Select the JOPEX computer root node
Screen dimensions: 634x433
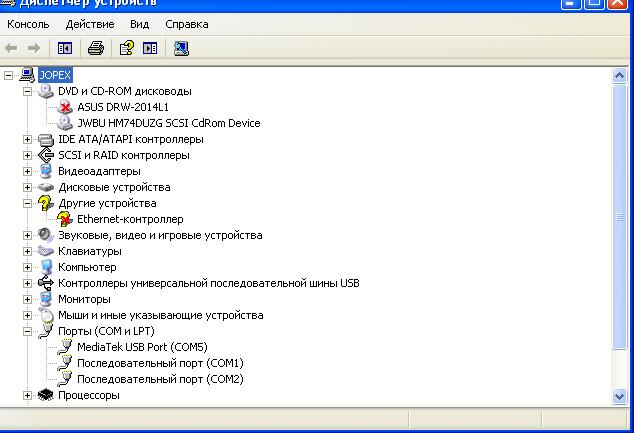(54, 75)
